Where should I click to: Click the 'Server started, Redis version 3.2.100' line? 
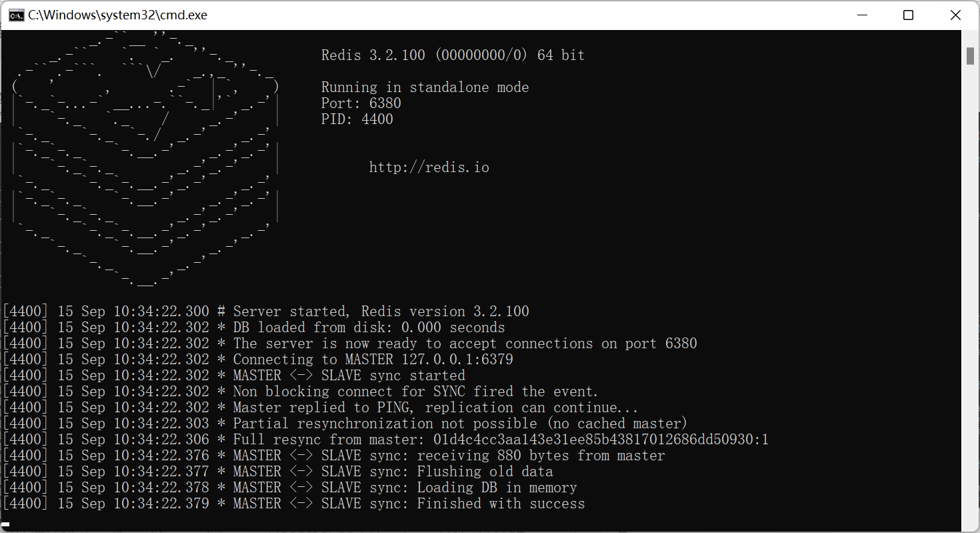click(x=266, y=312)
